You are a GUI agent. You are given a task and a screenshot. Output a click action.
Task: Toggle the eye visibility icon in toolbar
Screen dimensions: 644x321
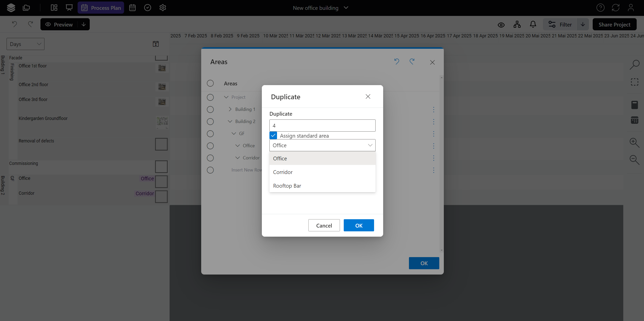(501, 25)
